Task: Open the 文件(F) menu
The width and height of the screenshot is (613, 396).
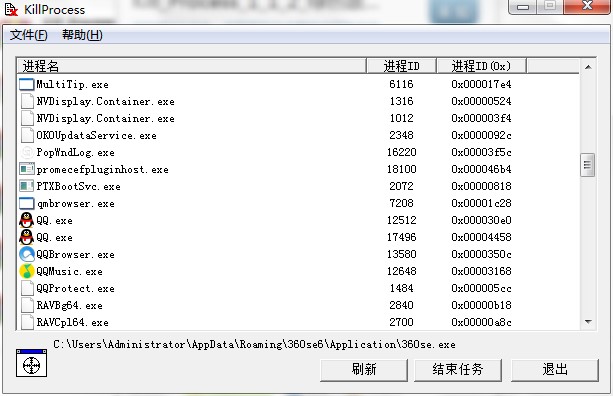Action: pyautogui.click(x=29, y=35)
